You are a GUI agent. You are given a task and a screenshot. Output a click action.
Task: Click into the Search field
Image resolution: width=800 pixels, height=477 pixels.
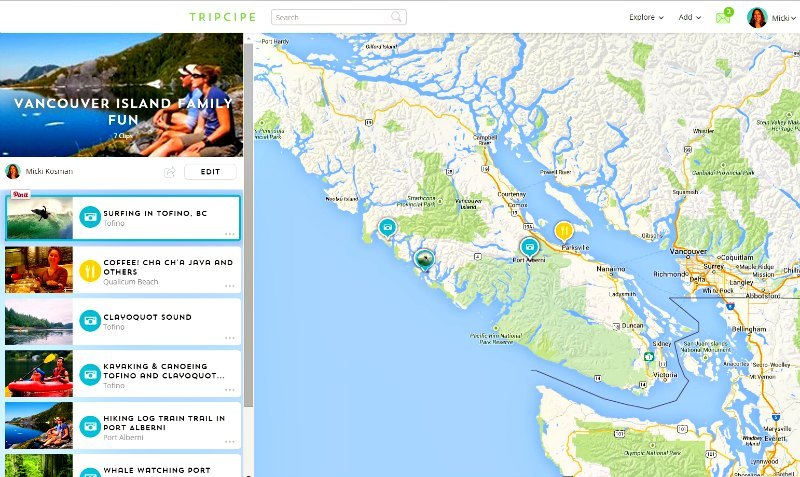330,17
